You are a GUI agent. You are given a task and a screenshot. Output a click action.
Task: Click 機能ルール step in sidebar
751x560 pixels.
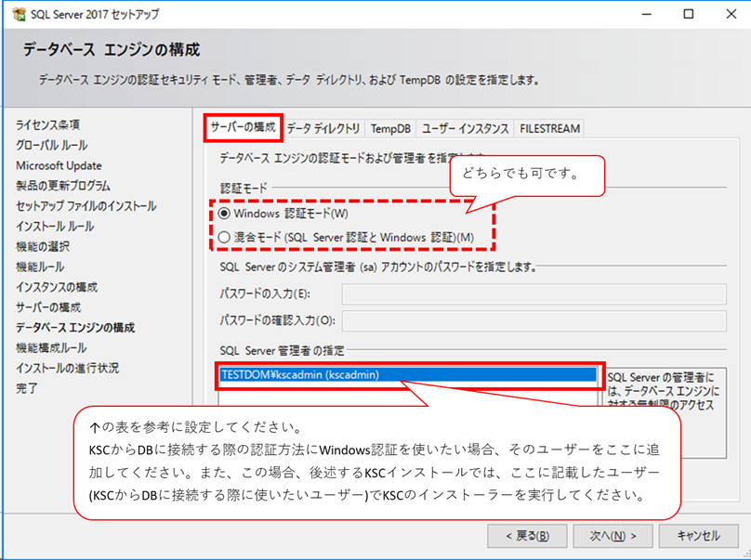40,267
